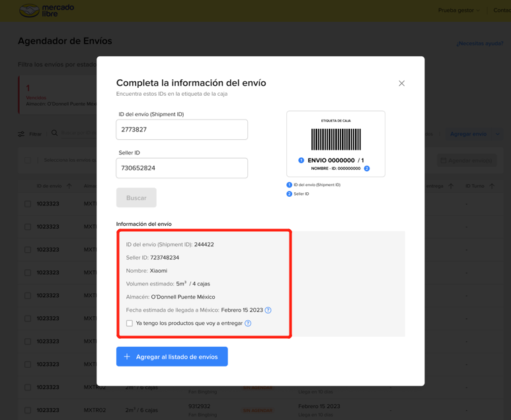Viewport: 511px width, 420px height.
Task: Sort by ID de envío column arrow
Action: (69, 186)
